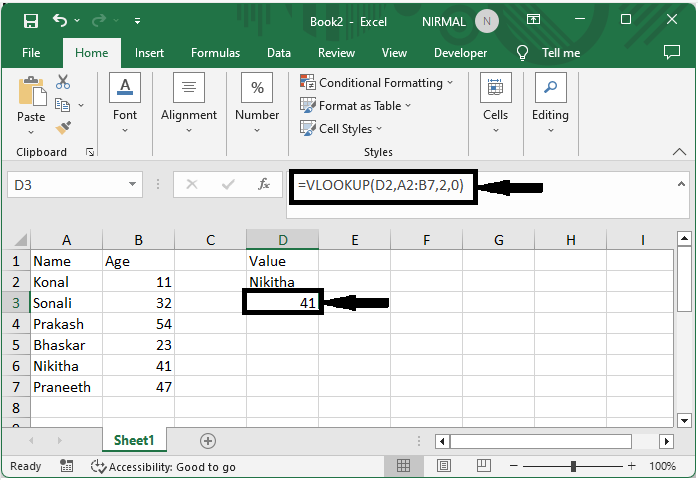Select the Age header cell
Viewport: 698px width, 480px height.
coord(138,261)
